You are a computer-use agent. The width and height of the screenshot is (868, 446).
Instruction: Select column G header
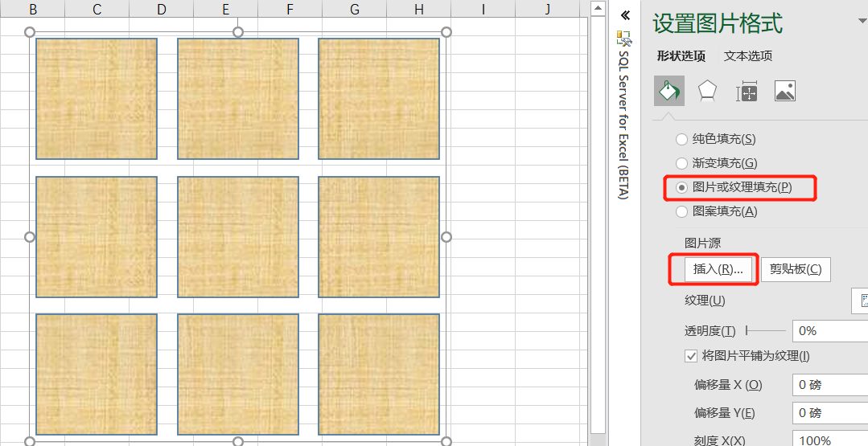tap(354, 9)
